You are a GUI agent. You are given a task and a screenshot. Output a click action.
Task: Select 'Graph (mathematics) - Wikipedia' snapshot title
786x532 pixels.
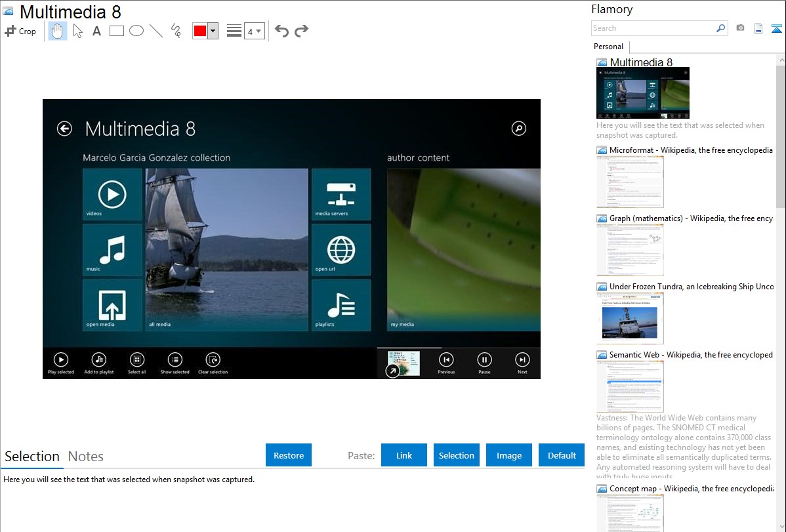click(691, 218)
